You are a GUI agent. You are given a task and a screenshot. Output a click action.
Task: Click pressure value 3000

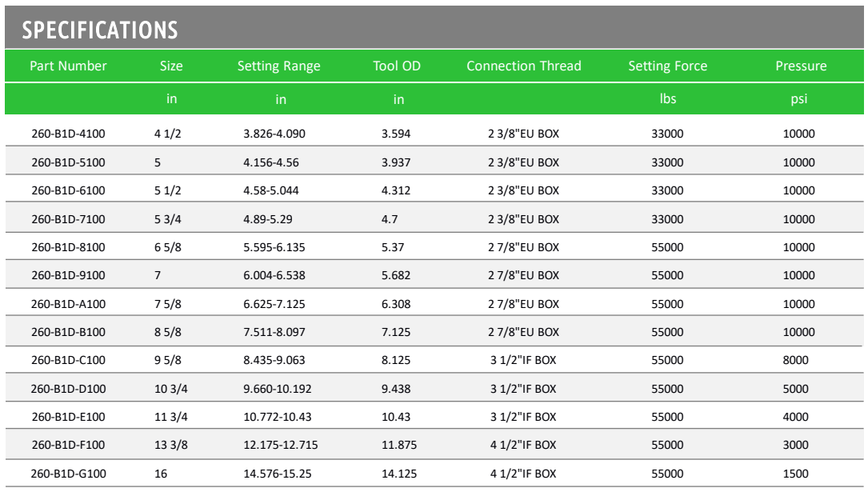click(795, 445)
